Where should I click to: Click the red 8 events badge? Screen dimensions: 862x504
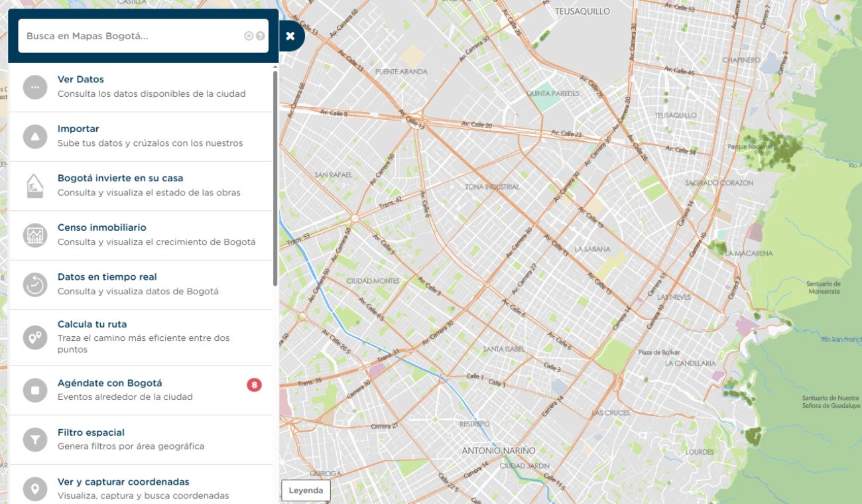pyautogui.click(x=254, y=385)
